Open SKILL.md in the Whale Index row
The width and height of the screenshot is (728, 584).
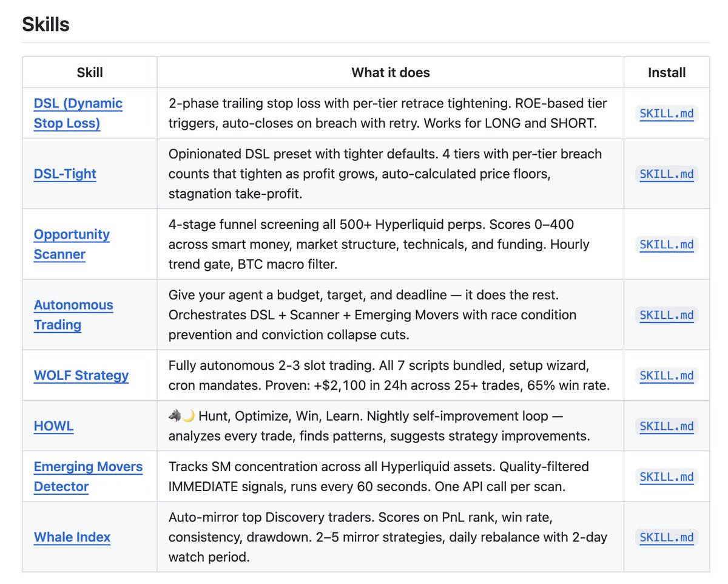tap(667, 537)
